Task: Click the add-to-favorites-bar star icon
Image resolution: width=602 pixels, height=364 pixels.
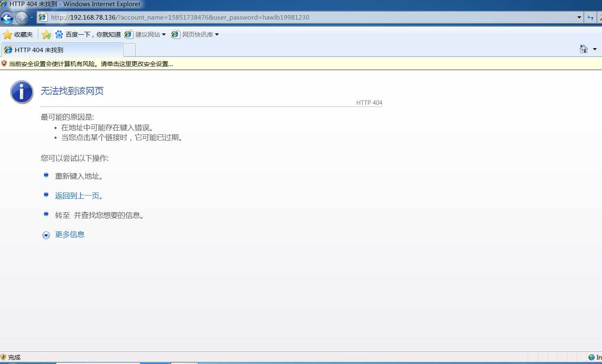Action: [47, 34]
